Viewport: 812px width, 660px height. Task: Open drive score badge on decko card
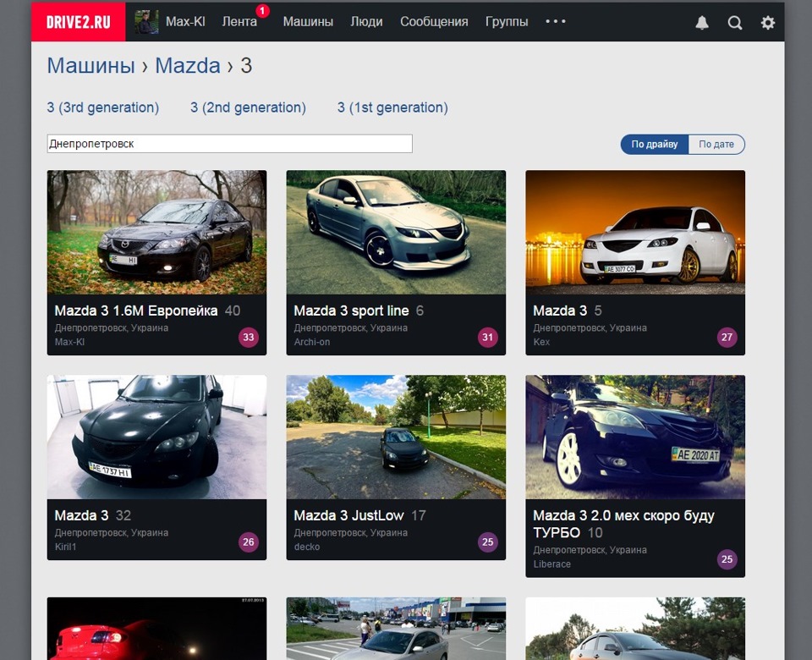click(x=488, y=542)
